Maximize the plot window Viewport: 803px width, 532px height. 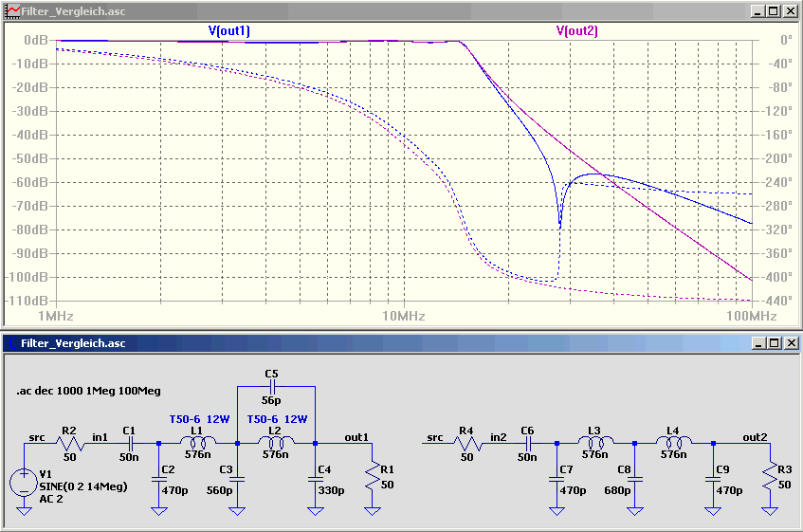coord(774,11)
